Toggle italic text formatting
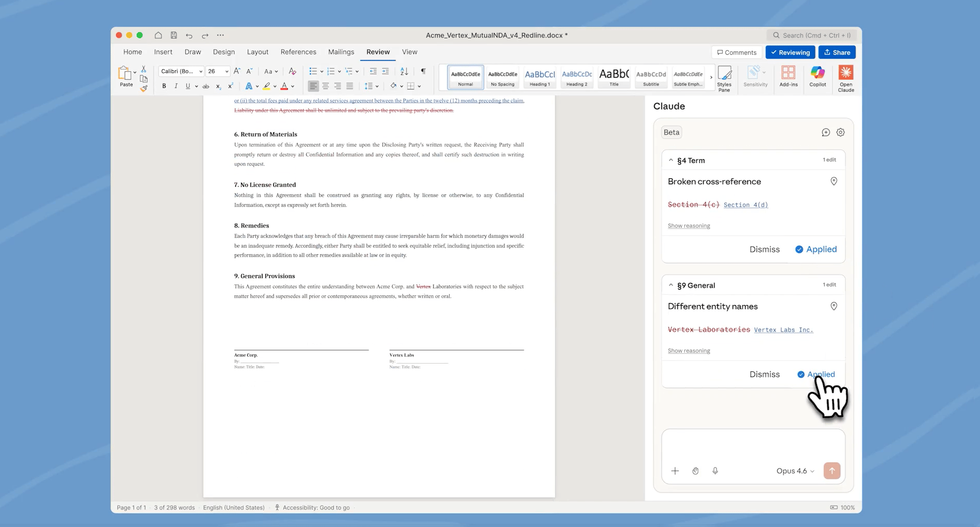 tap(176, 86)
